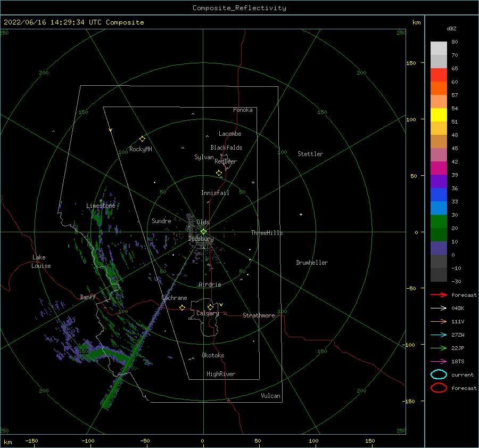The height and width of the screenshot is (448, 479).
Task: Click the Lacombe label
Action: 230,134
